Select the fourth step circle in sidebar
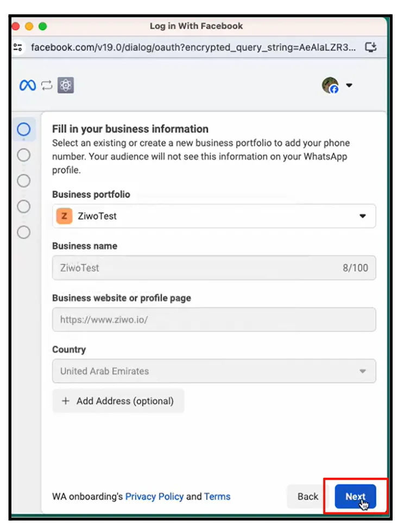The width and height of the screenshot is (404, 532). coord(23,207)
